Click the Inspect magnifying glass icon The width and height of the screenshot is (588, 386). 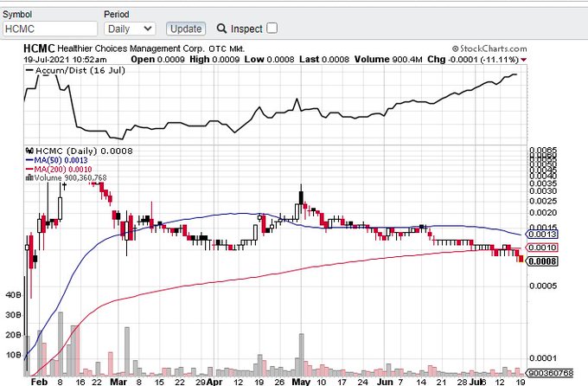(x=221, y=29)
